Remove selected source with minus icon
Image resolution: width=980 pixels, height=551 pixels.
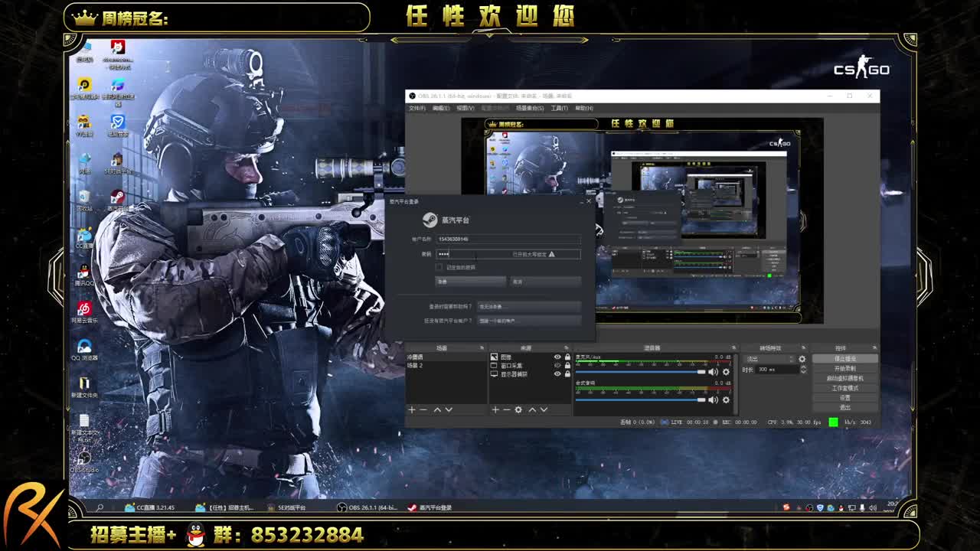(x=506, y=410)
